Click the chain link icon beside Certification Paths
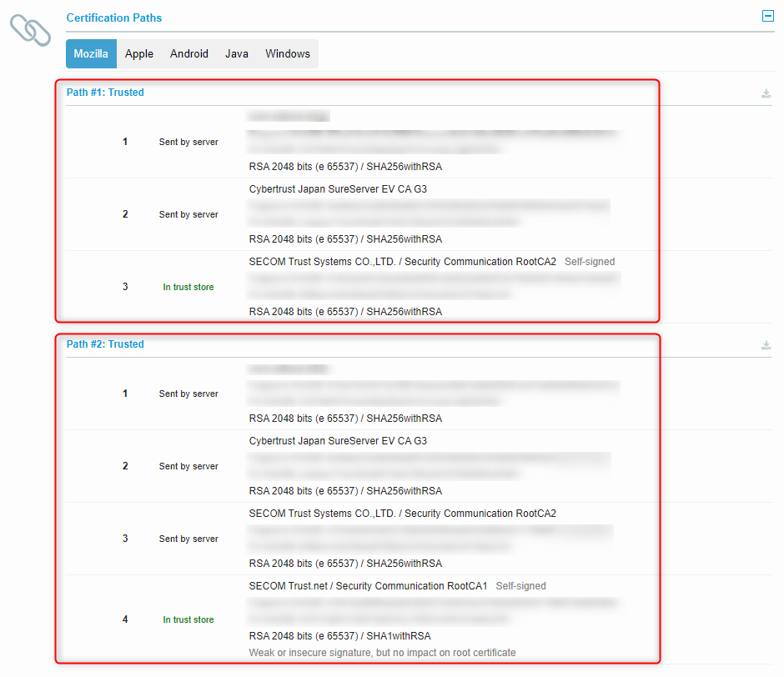Image resolution: width=784 pixels, height=677 pixels. pos(30,29)
